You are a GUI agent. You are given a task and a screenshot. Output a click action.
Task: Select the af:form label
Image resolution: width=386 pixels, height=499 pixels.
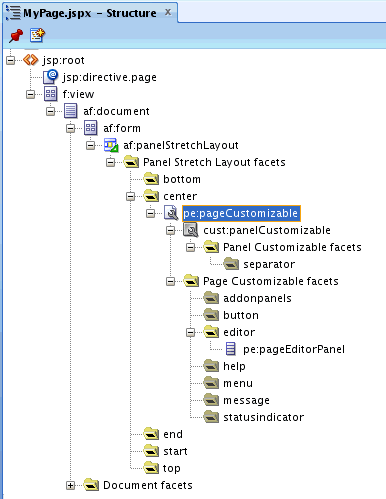pyautogui.click(x=122, y=128)
